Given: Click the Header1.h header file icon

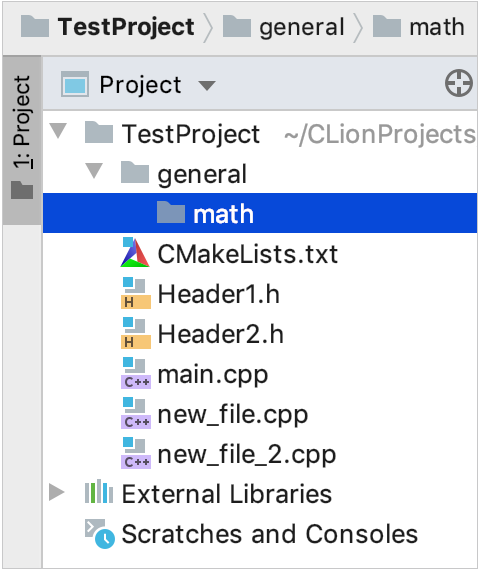Looking at the screenshot, I should pyautogui.click(x=136, y=293).
